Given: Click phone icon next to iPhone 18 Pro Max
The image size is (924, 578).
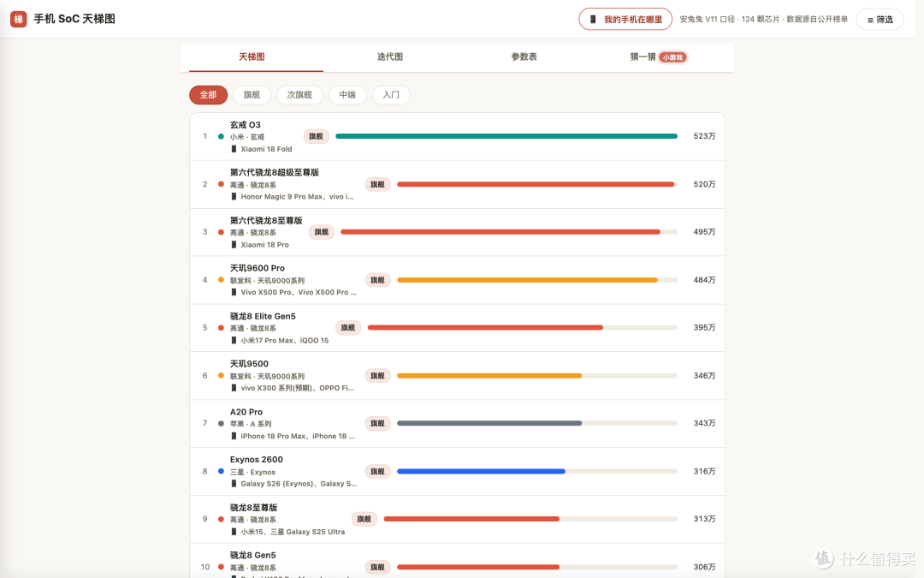Looking at the screenshot, I should pos(234,436).
